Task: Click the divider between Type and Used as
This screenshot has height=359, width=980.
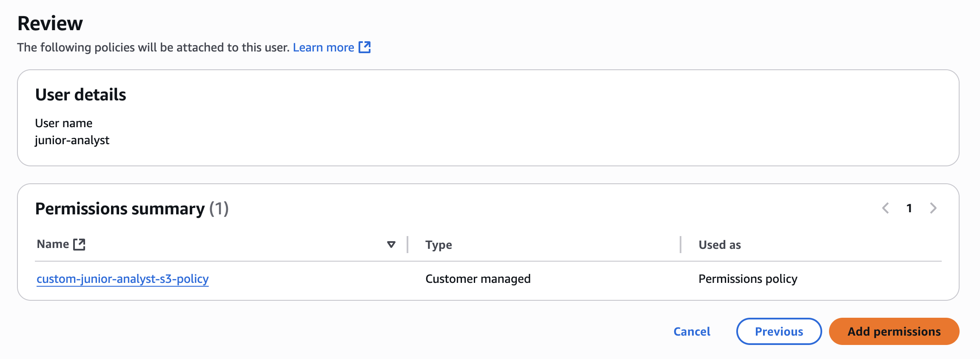Action: click(x=681, y=245)
